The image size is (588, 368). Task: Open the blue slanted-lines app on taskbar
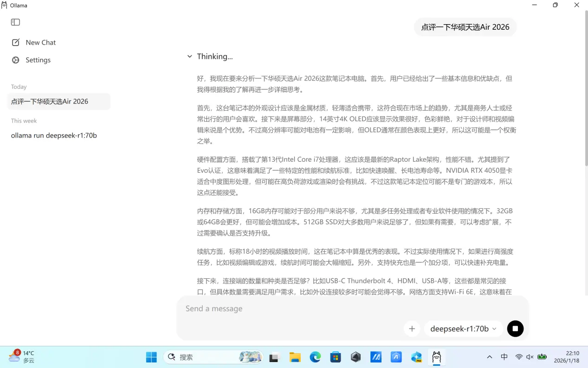pyautogui.click(x=376, y=357)
